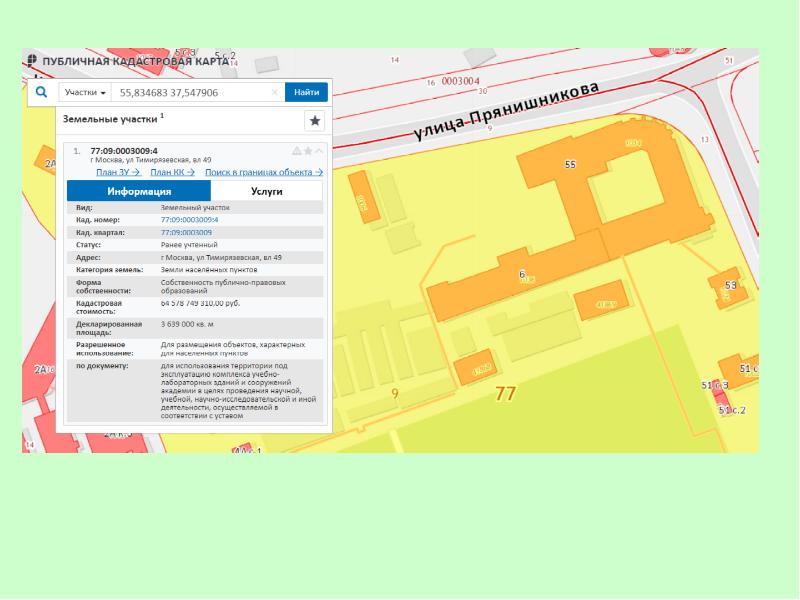This screenshot has width=800, height=600.
Task: Click the result title 77:09:0003009:4
Action: (x=124, y=151)
